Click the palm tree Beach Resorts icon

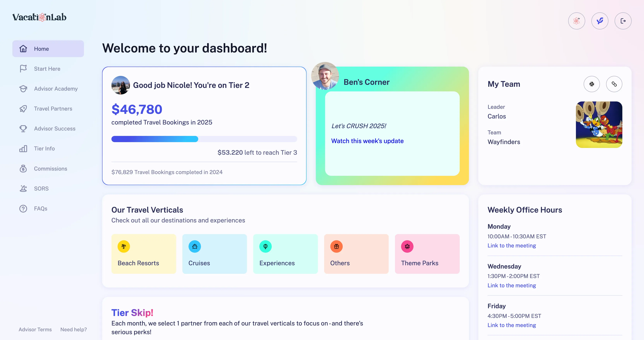coord(124,246)
